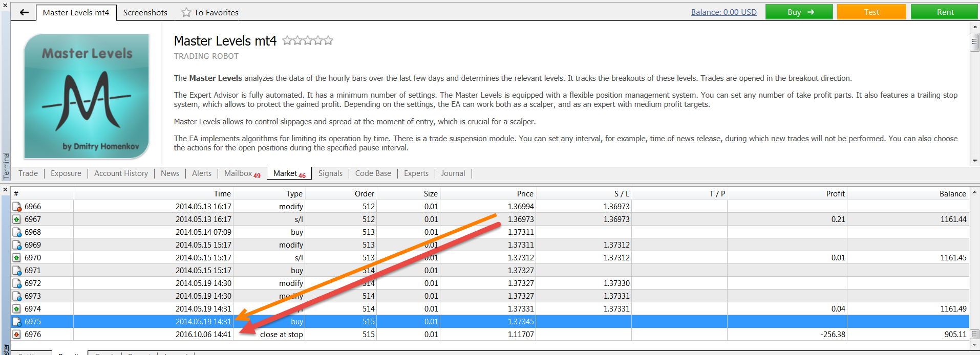Click the order icon in row 6974

(x=17, y=309)
